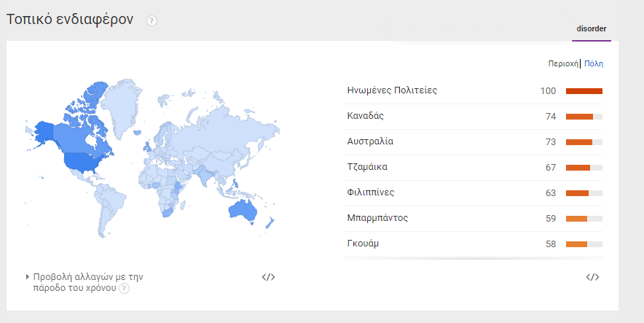The image size is (644, 323).
Task: Switch the list view to Πόλη
Action: click(x=594, y=63)
